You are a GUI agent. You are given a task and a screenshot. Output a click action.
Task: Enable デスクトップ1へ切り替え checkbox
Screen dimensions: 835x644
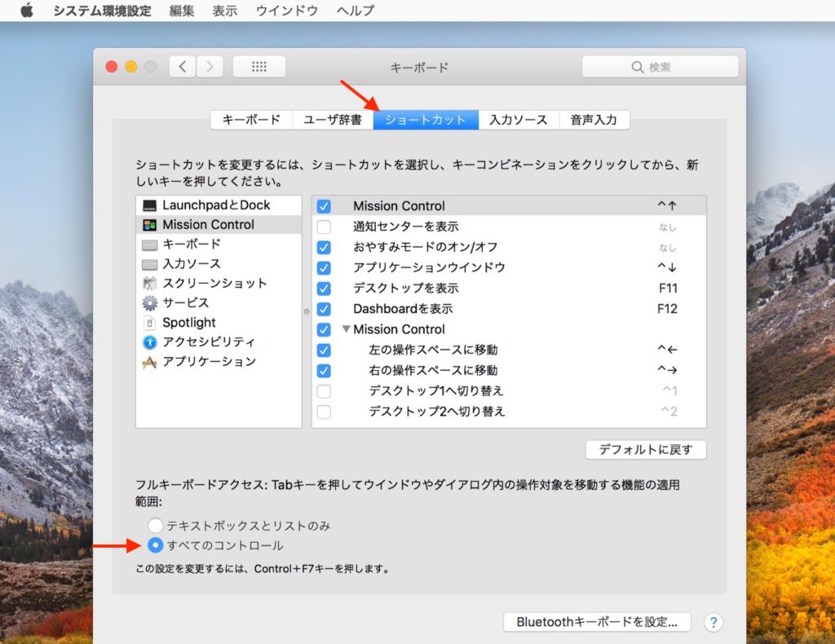(x=324, y=391)
